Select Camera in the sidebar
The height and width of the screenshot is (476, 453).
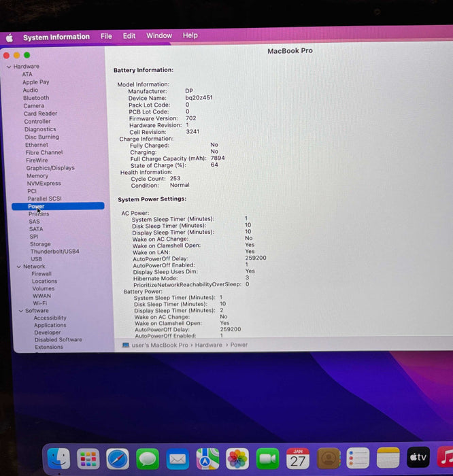point(34,106)
